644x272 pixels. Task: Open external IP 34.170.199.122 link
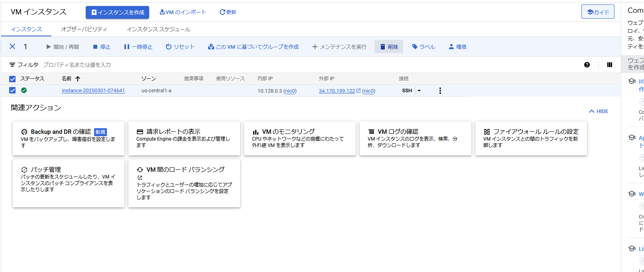[337, 91]
